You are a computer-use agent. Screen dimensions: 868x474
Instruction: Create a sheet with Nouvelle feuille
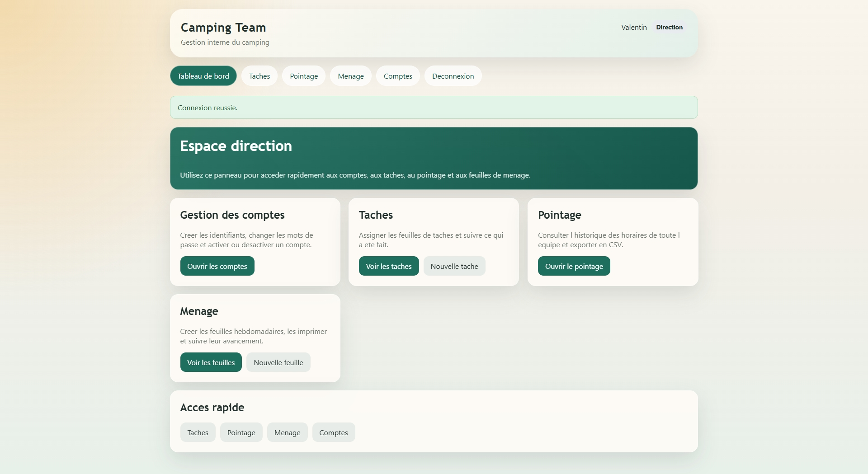278,362
